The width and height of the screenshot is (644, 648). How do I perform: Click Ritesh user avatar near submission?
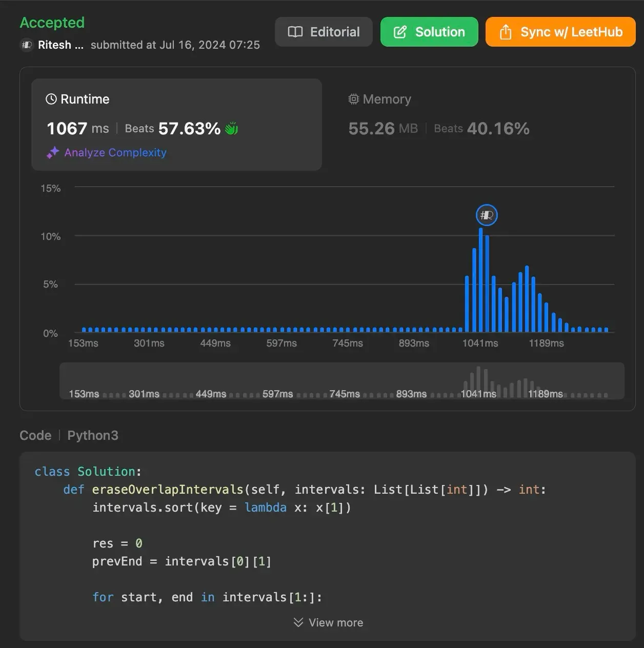(27, 45)
